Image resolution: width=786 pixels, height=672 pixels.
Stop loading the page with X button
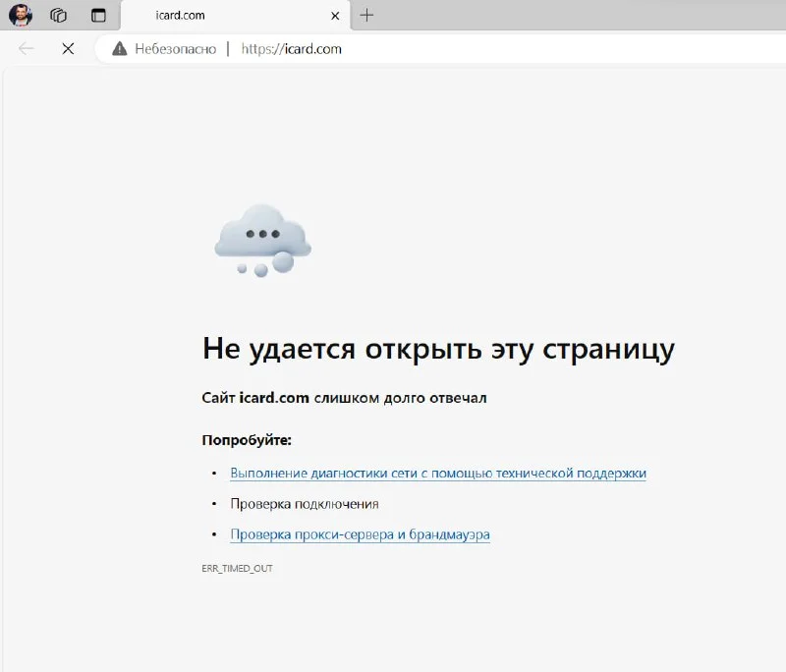coord(68,48)
